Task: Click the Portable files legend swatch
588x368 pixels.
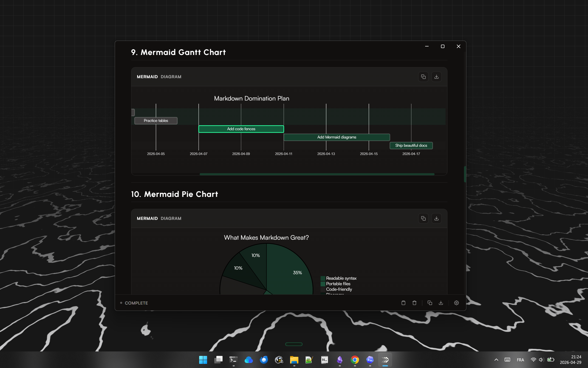Action: pyautogui.click(x=323, y=284)
